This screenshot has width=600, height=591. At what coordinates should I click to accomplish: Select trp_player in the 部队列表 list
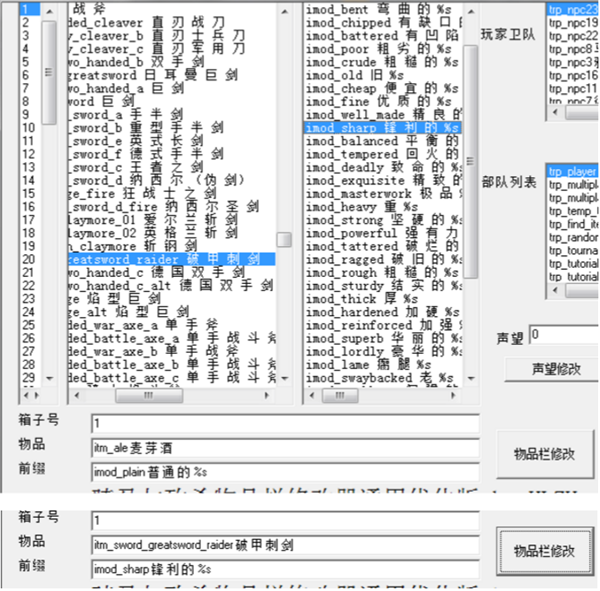tap(572, 171)
